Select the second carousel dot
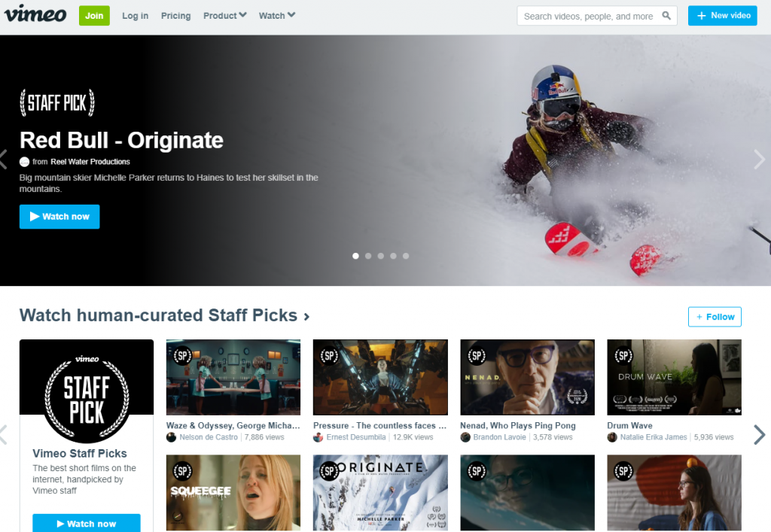This screenshot has height=532, width=771. pyautogui.click(x=368, y=256)
